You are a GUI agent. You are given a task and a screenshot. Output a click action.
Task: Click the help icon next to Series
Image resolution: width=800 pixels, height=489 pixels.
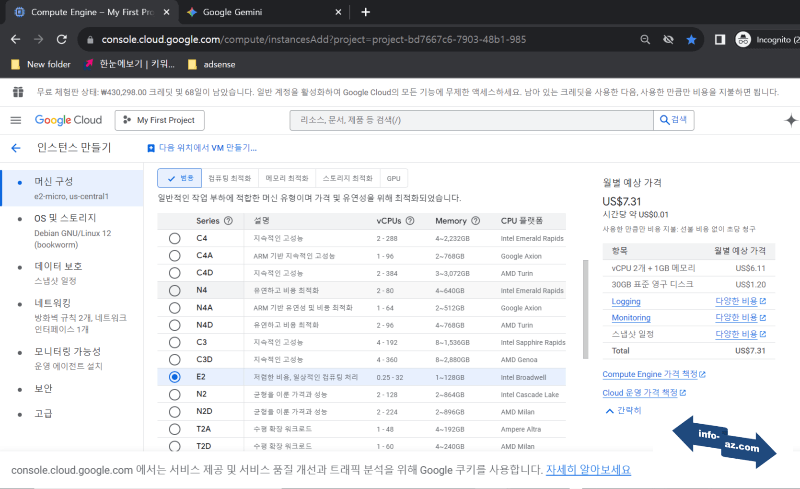point(228,220)
